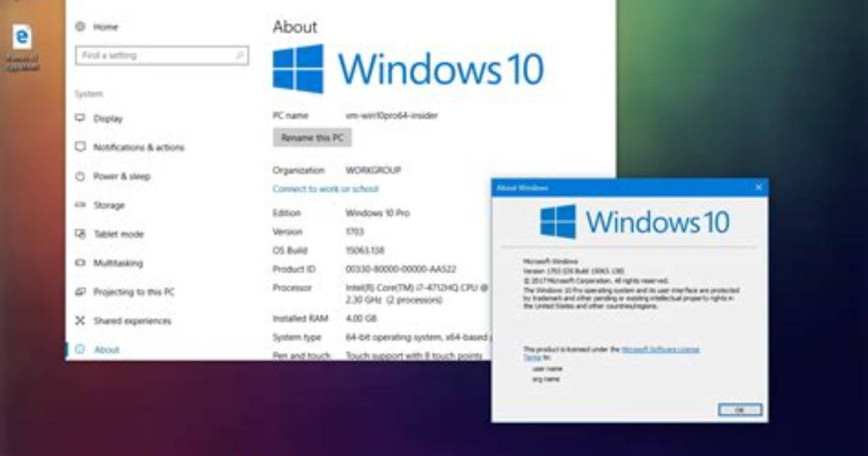This screenshot has width=868, height=456.
Task: Click the 64-bit operating system type value
Action: (417, 337)
